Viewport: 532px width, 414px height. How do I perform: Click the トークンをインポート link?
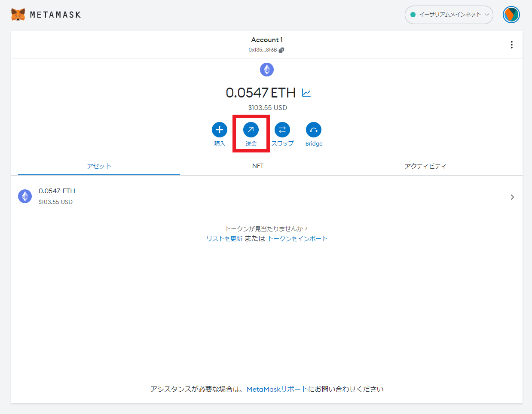[297, 239]
